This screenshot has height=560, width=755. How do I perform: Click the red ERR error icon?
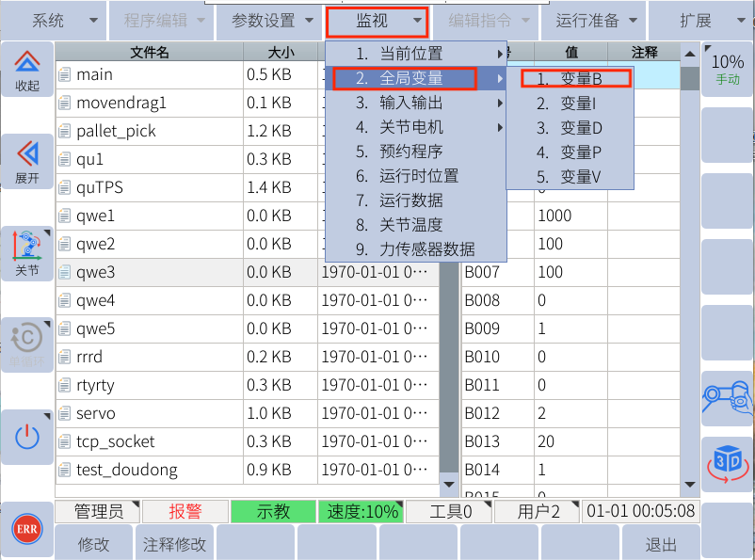click(x=26, y=529)
